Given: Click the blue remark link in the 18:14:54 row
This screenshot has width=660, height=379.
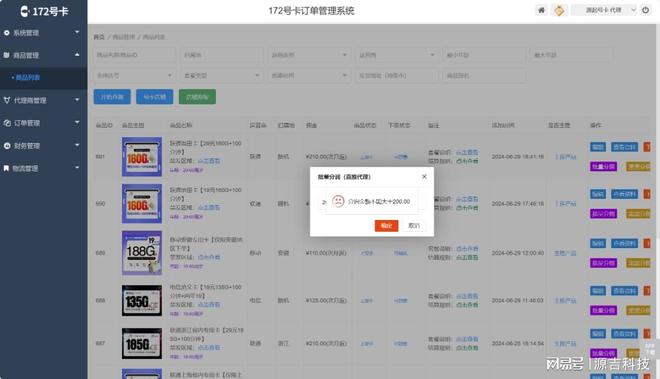Looking at the screenshot, I should [x=467, y=339].
